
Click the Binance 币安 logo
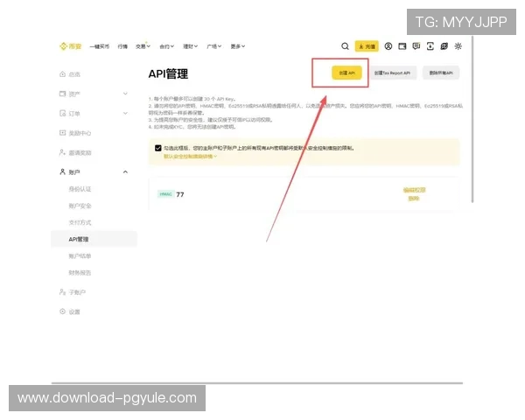pos(70,46)
